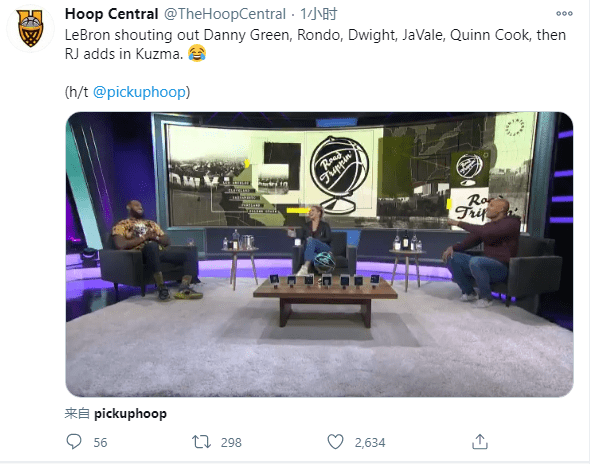Viewport: 610px width, 464px height.
Task: Click the share upload arrow icon
Action: pos(480,442)
